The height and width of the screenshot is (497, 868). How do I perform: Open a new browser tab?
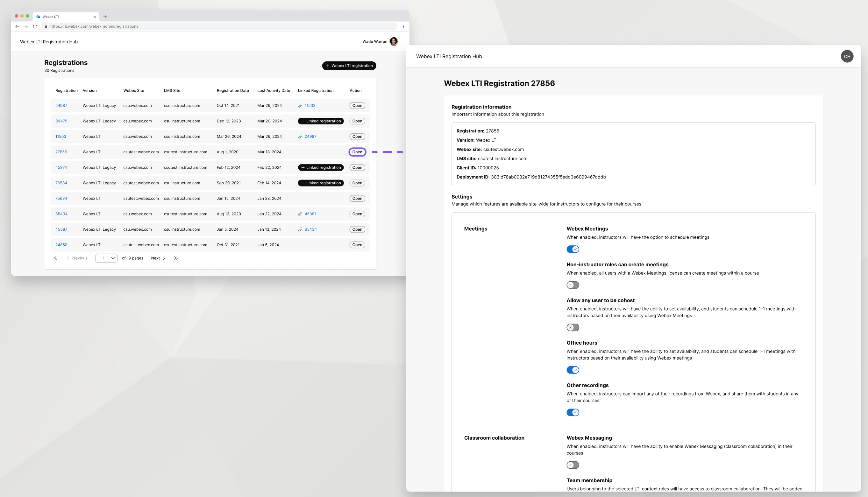coord(105,17)
